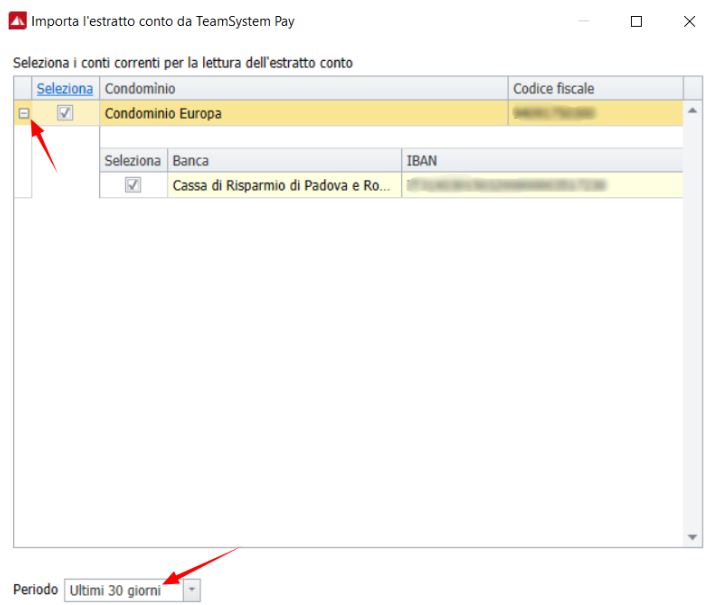Click the TeamSystem app icon in title bar
708x605 pixels.
pyautogui.click(x=18, y=21)
